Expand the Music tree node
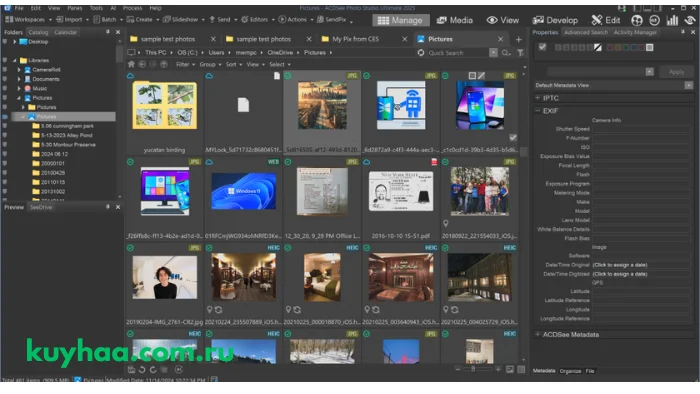This screenshot has height=394, width=700. (x=19, y=88)
